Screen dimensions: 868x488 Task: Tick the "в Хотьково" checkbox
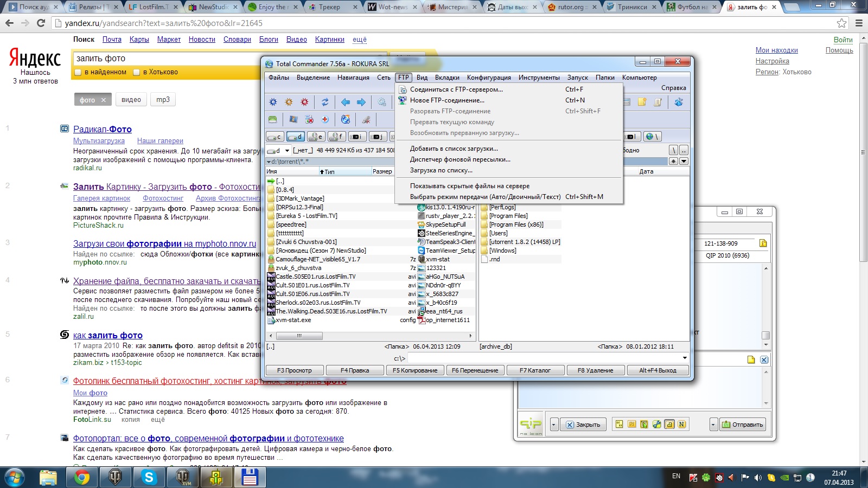coord(137,72)
